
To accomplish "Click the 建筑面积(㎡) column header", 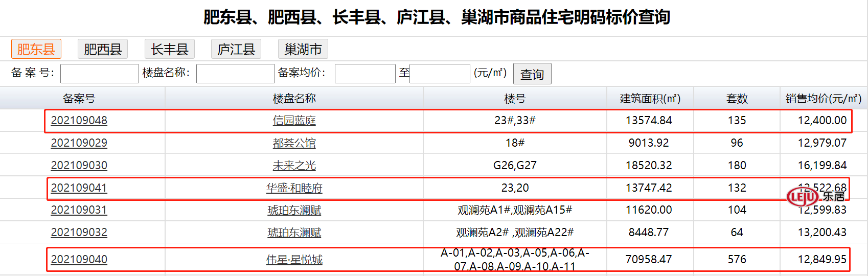I will click(650, 99).
